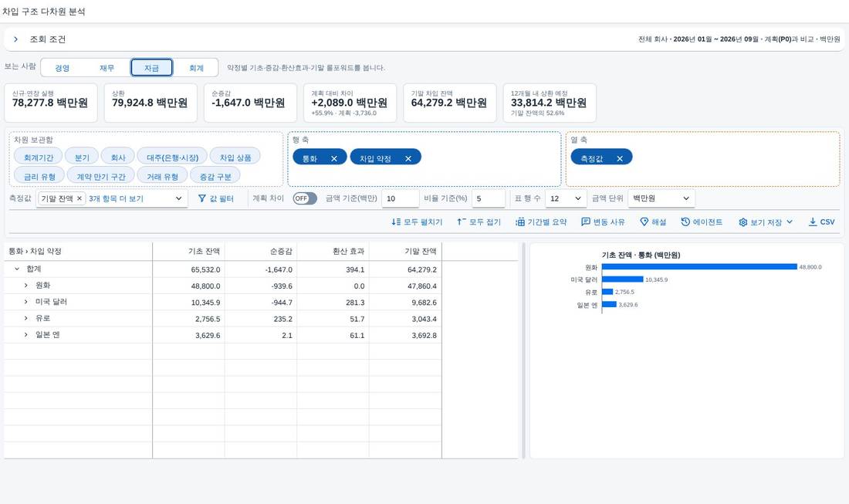Click the 순증감 column header
849x504 pixels.
pos(261,251)
